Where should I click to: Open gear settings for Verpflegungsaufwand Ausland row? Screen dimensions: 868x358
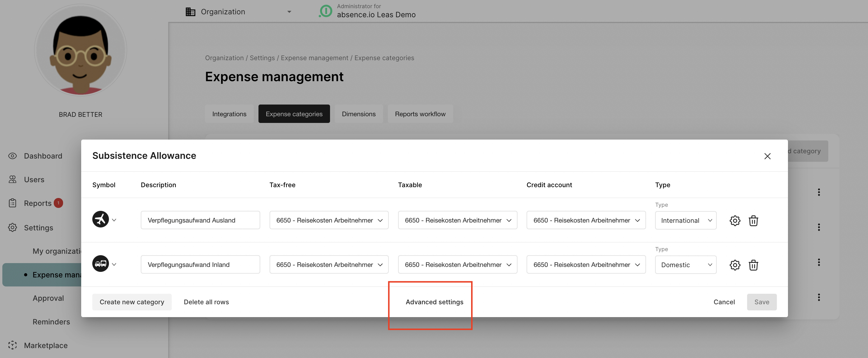point(735,220)
